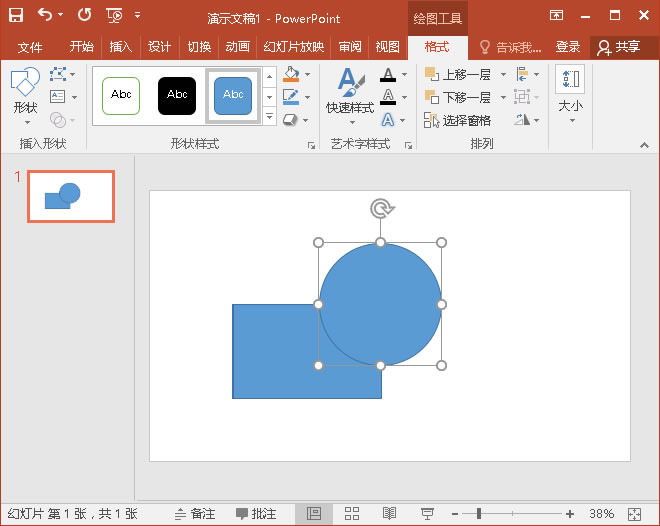Select the black Abc shape style

(177, 95)
